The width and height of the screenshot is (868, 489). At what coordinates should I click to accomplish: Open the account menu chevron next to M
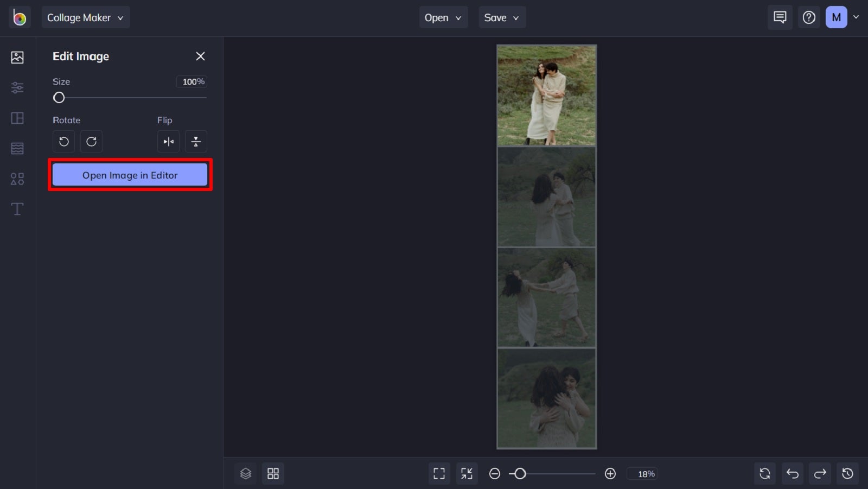[x=856, y=17]
